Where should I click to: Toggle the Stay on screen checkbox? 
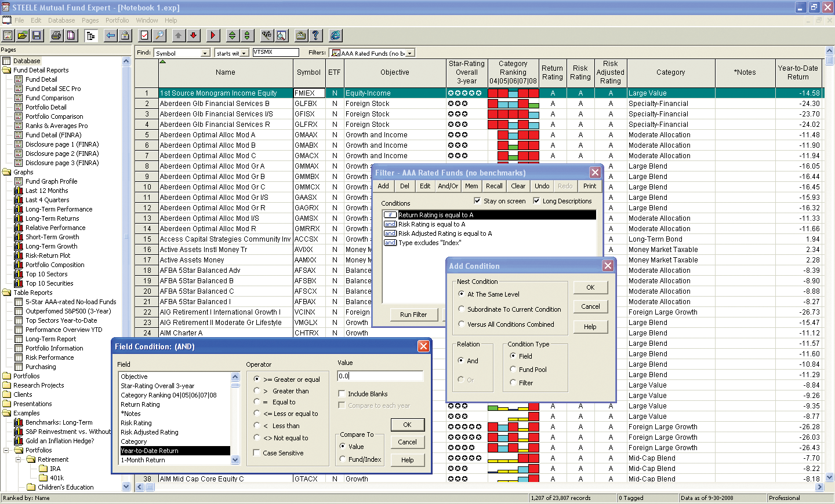click(x=477, y=201)
